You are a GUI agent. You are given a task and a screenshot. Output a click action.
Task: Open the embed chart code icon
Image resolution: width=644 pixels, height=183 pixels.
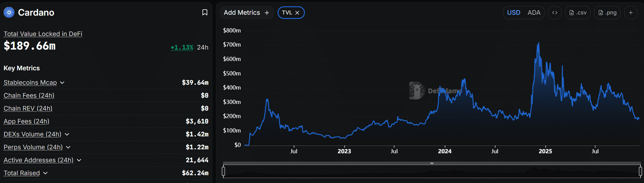pyautogui.click(x=554, y=13)
